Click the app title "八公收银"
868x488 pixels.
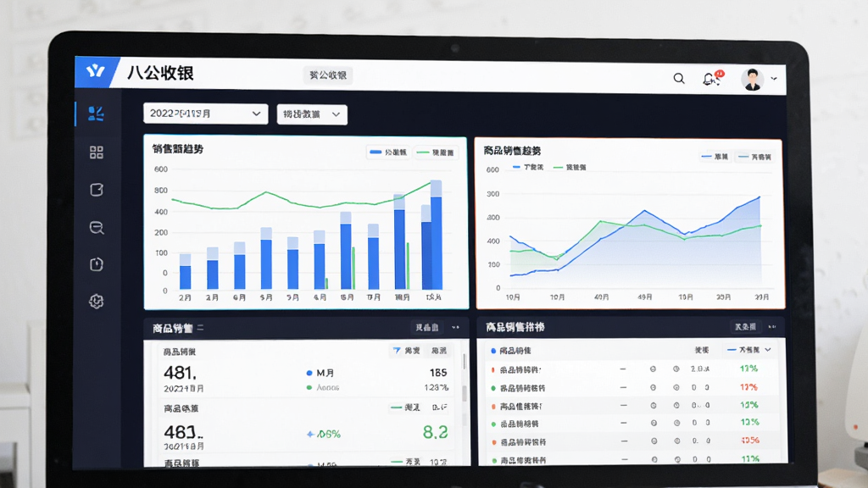pyautogui.click(x=160, y=73)
